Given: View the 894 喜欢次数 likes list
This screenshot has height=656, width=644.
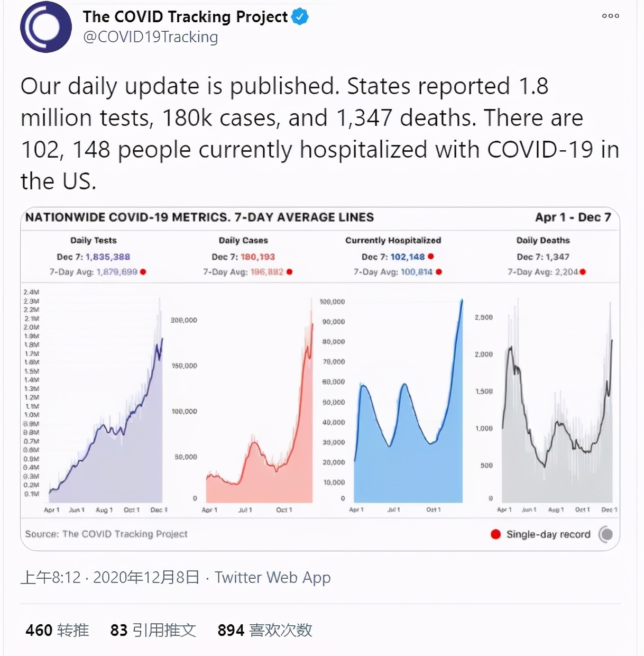Looking at the screenshot, I should click(264, 630).
